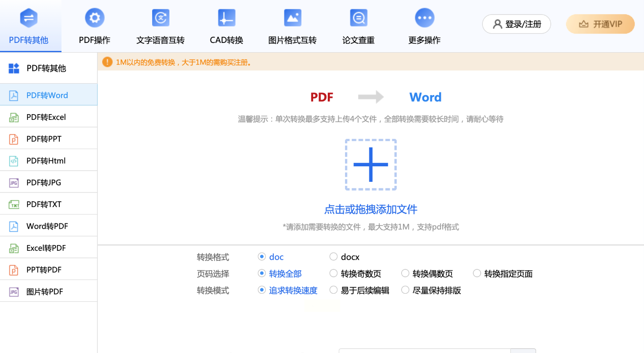Click the PDF转Excel file icon in sidebar
This screenshot has width=644, height=353.
[14, 117]
